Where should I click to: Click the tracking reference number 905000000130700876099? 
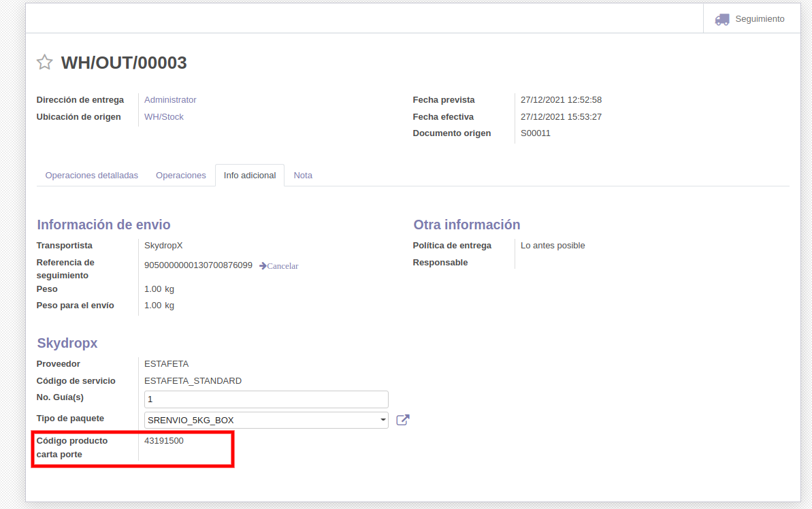pos(198,265)
